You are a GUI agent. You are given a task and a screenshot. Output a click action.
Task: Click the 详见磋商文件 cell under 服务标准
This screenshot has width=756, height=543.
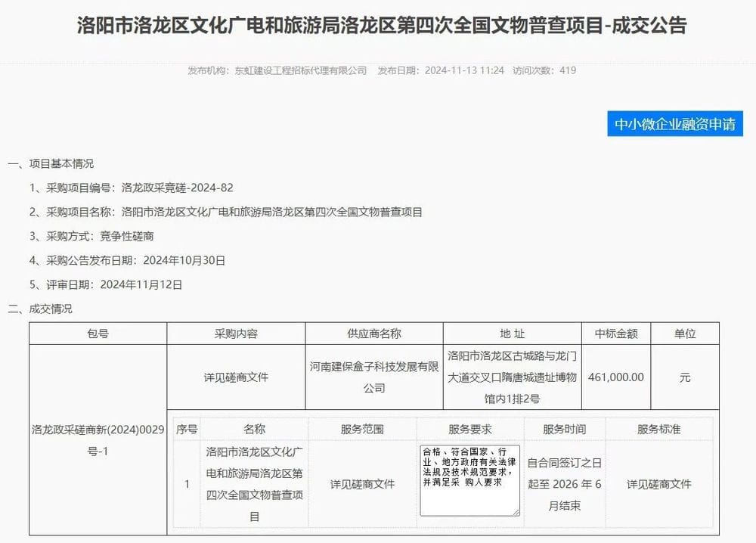(658, 484)
